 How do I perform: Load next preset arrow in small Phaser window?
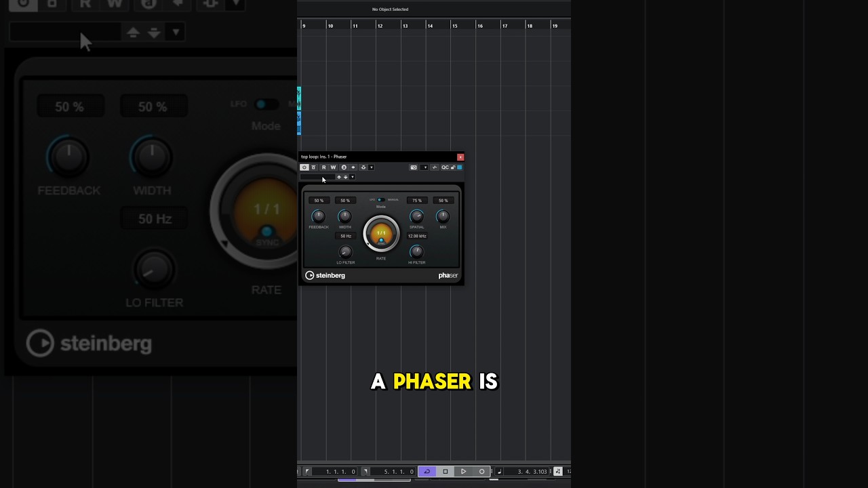point(346,177)
